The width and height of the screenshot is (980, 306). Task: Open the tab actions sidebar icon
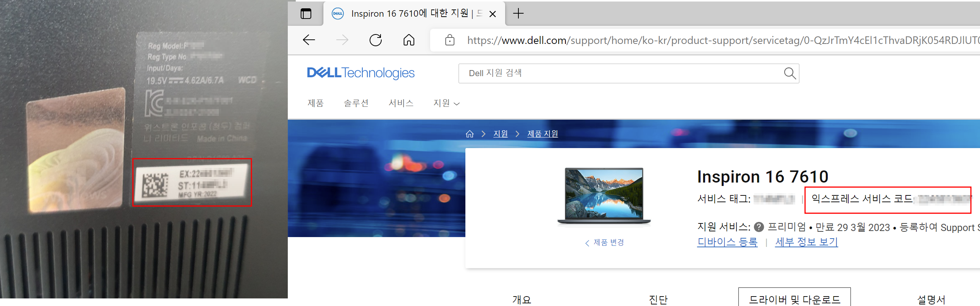pyautogui.click(x=306, y=14)
